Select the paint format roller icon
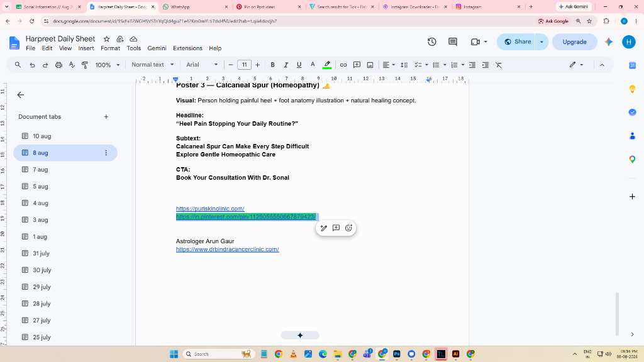The width and height of the screenshot is (644, 362). pyautogui.click(x=85, y=65)
